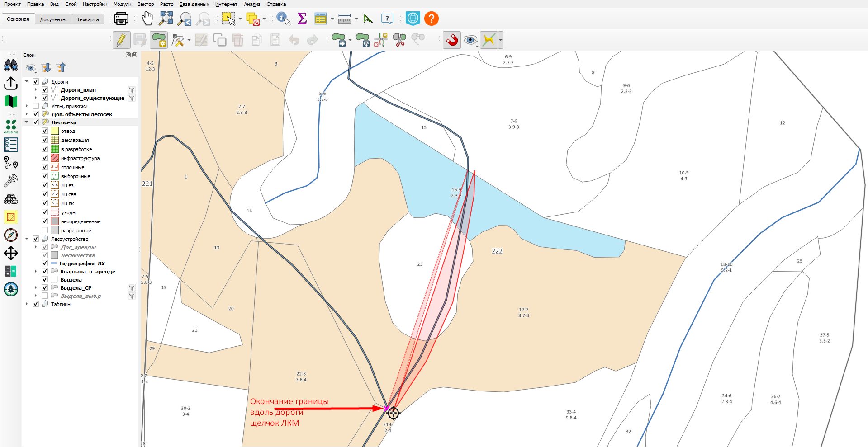Expand the Квартала_в_аренде layer
This screenshot has width=868, height=447.
point(36,271)
